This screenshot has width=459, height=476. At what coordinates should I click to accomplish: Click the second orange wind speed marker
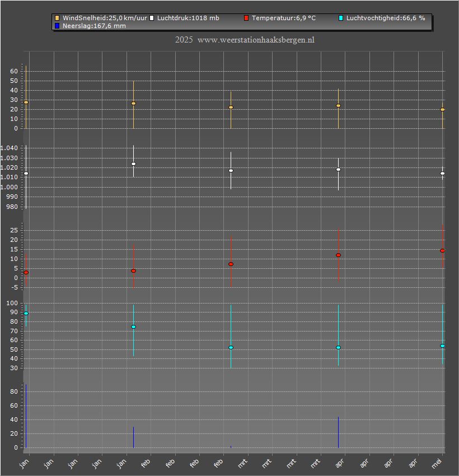point(133,103)
